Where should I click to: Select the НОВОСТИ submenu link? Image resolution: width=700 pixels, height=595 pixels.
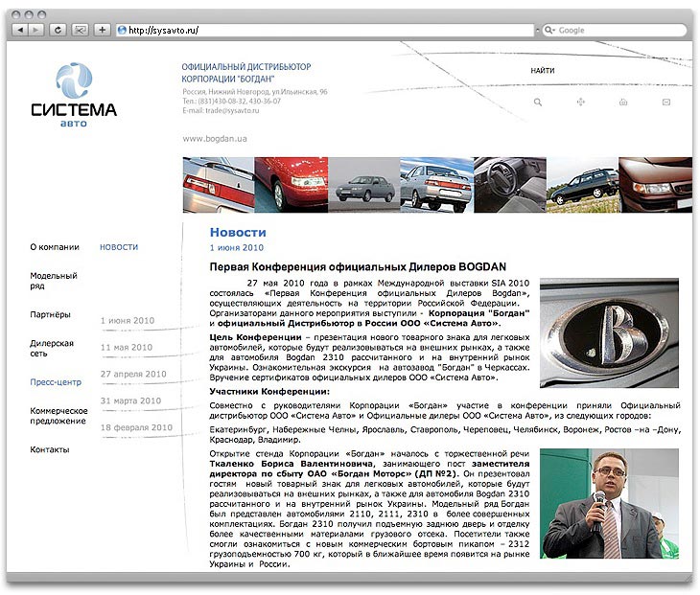pyautogui.click(x=119, y=247)
